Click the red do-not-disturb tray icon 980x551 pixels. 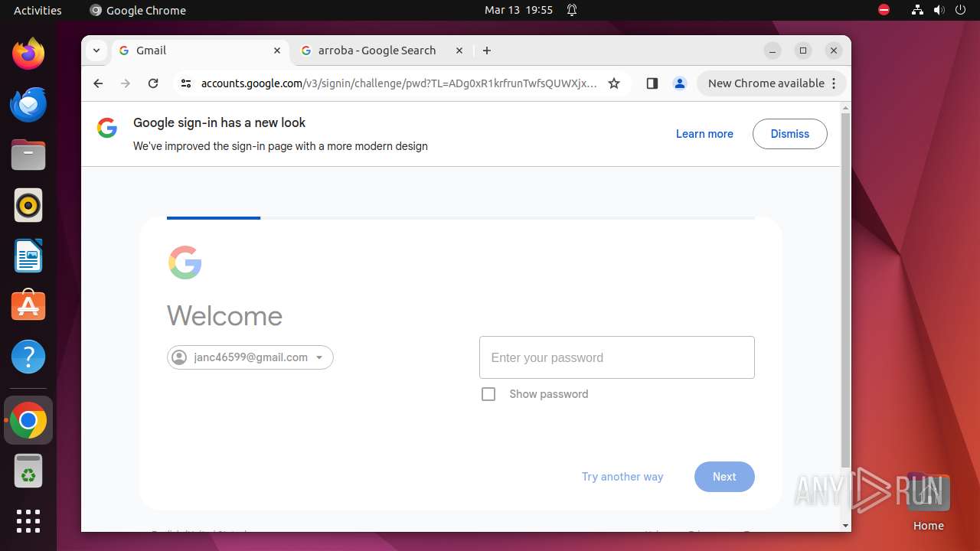point(884,10)
